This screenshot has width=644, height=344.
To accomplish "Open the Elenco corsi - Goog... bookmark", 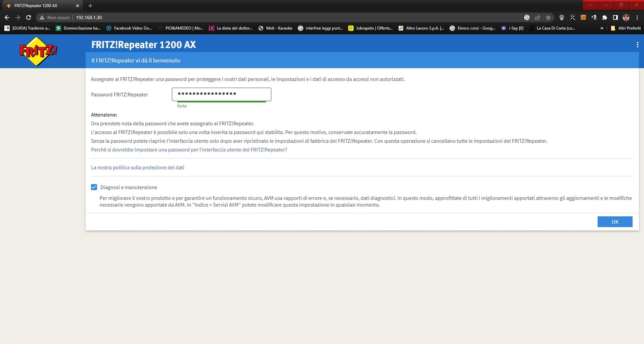I will (x=473, y=28).
